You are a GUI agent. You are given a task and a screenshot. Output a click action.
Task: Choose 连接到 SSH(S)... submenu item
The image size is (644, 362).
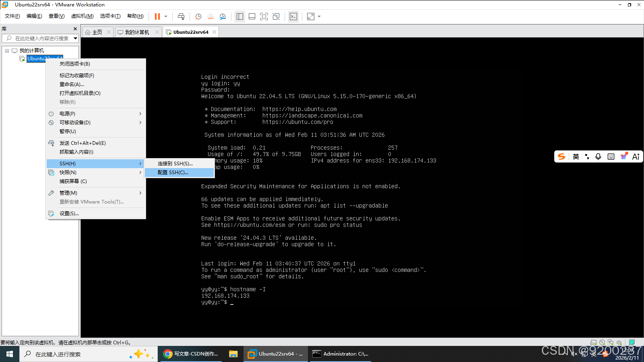point(180,164)
